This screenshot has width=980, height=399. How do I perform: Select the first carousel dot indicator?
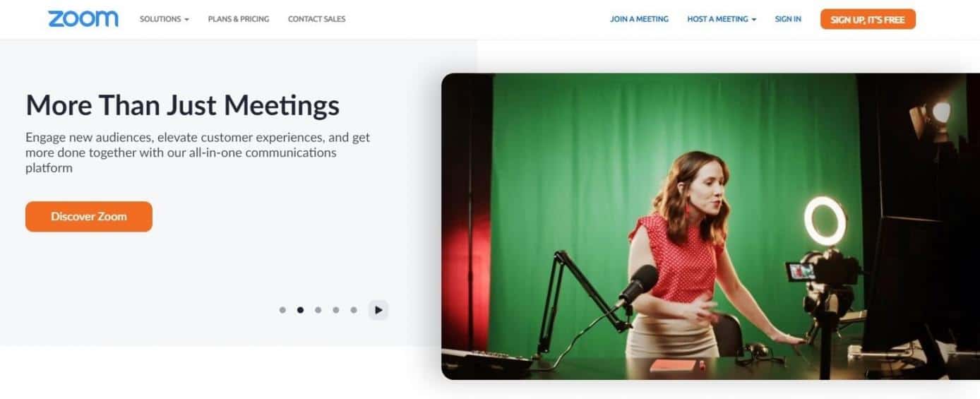282,310
